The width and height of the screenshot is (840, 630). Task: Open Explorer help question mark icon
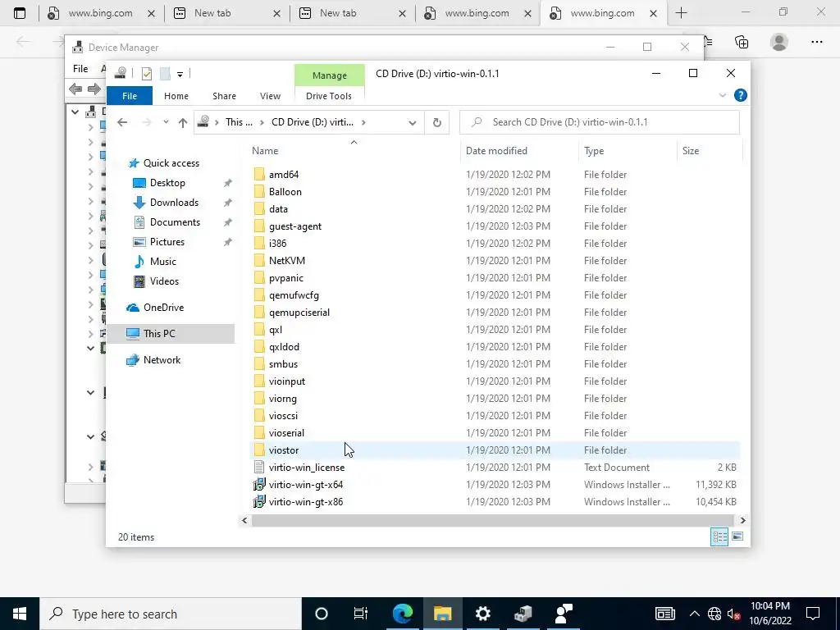tap(741, 95)
